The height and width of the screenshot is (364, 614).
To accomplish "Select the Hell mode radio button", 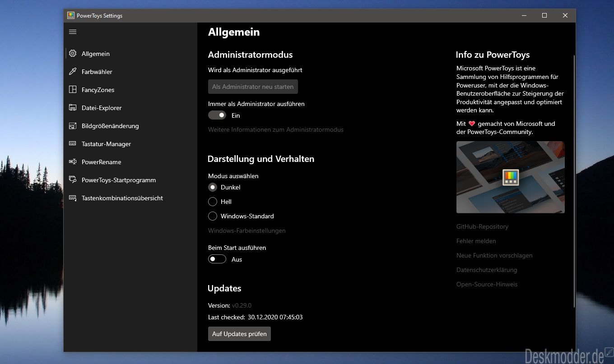I will 213,202.
